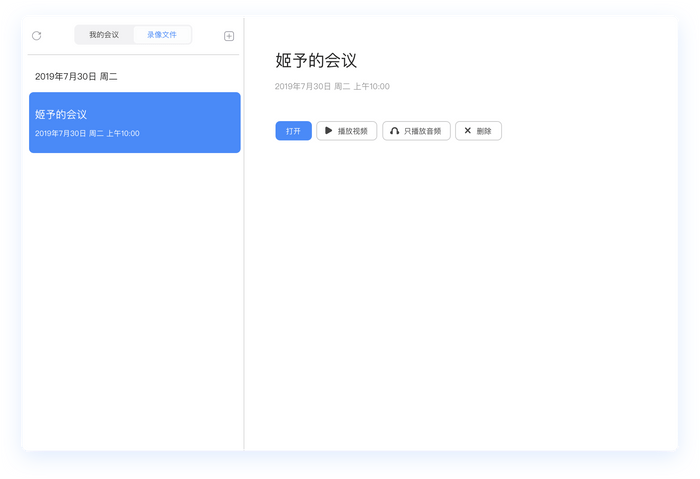Switch to the 录像文件 tab
Viewport: 700px width, 479px height.
[162, 35]
